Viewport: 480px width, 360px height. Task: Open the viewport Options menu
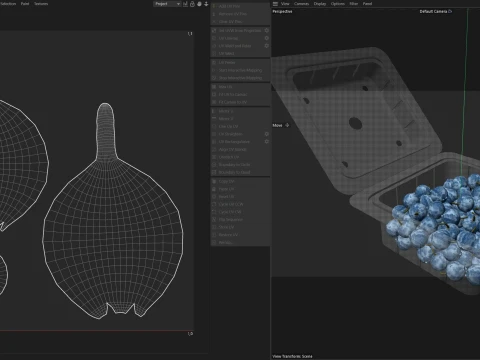click(x=338, y=4)
